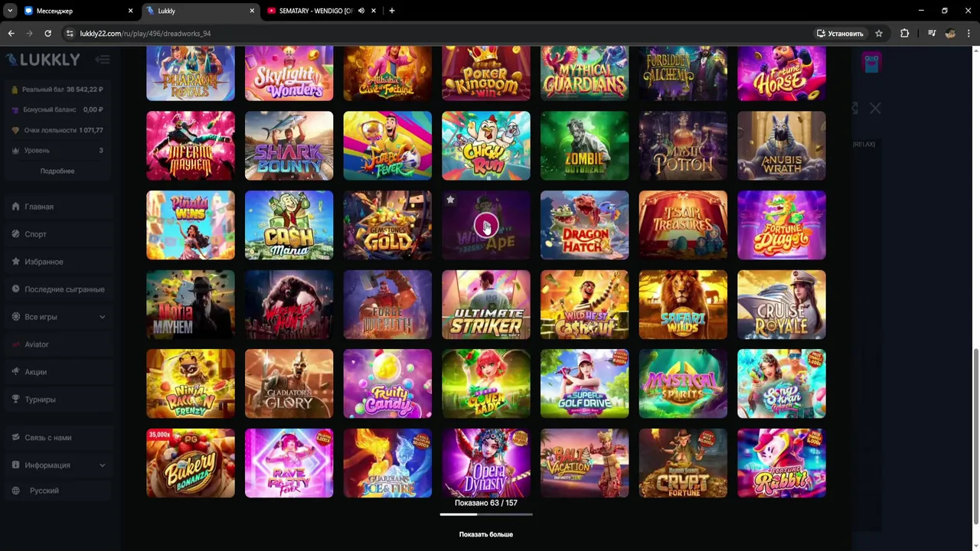980x551 pixels.
Task: Reload the page with browser refresh
Action: [x=47, y=34]
